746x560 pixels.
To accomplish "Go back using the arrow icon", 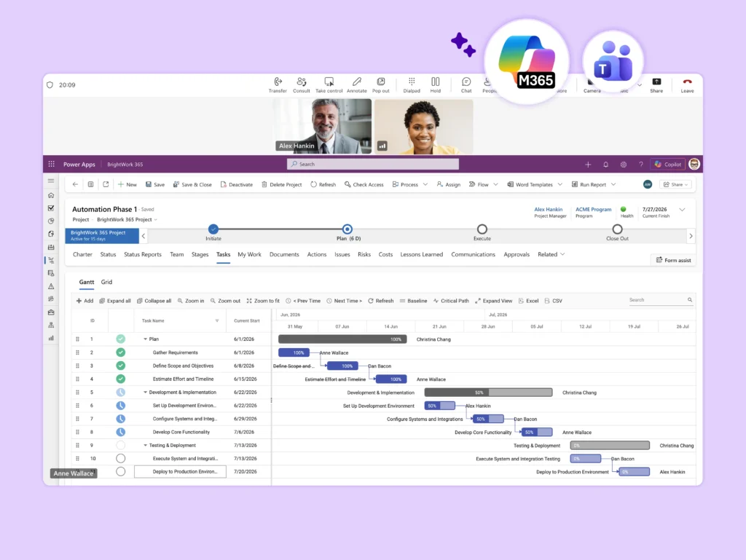I will (x=75, y=184).
